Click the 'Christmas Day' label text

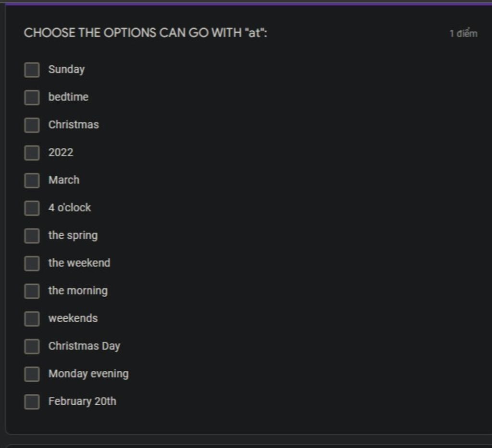point(85,346)
